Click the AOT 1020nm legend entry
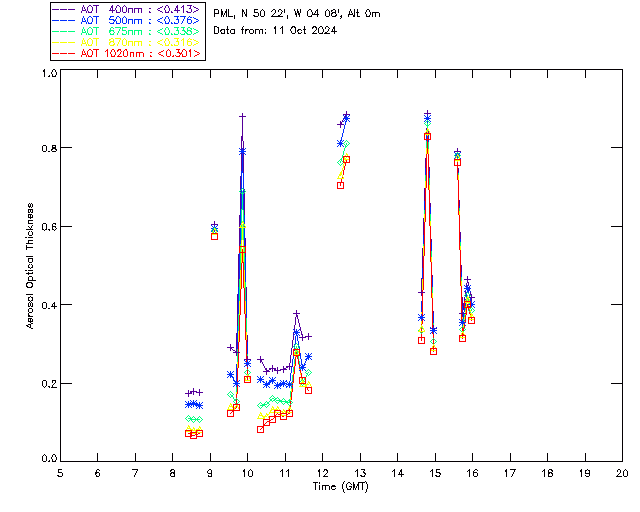This screenshot has height=512, width=640. point(126,53)
